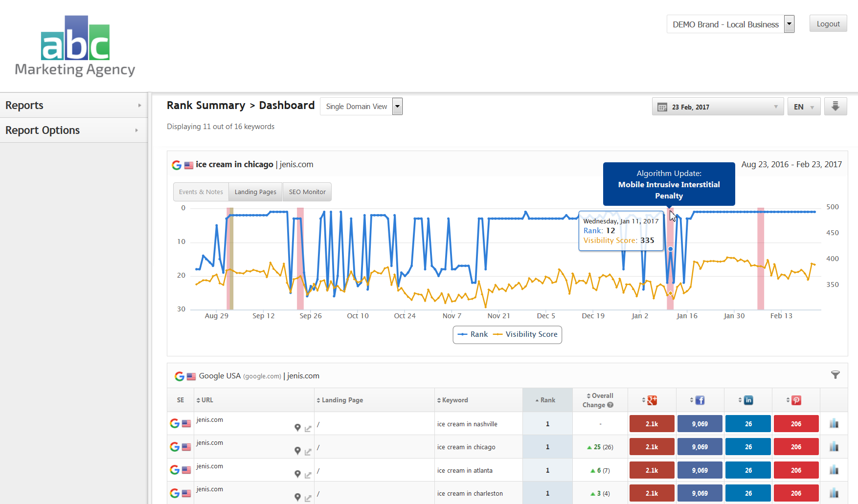The height and width of the screenshot is (504, 858).
Task: Open the 23 Feb, 2017 date picker
Action: [x=717, y=107]
